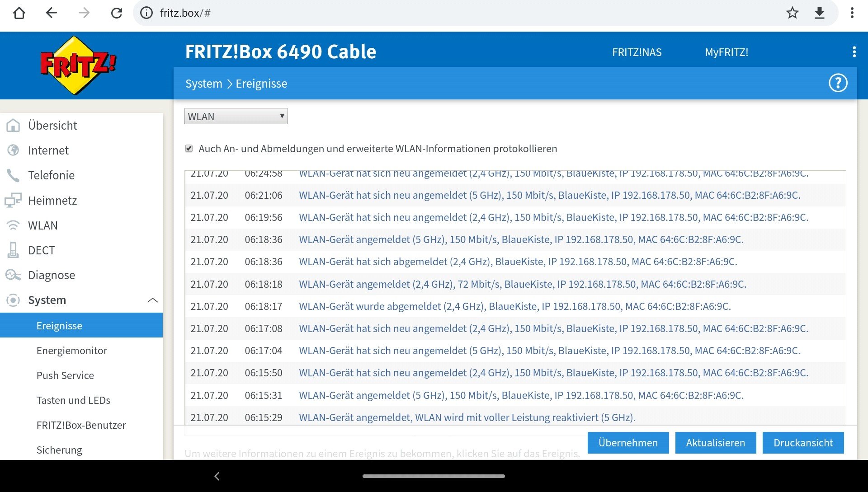Toggle logging of An- und Abmeldungen checkbox
The width and height of the screenshot is (868, 492).
(x=189, y=149)
